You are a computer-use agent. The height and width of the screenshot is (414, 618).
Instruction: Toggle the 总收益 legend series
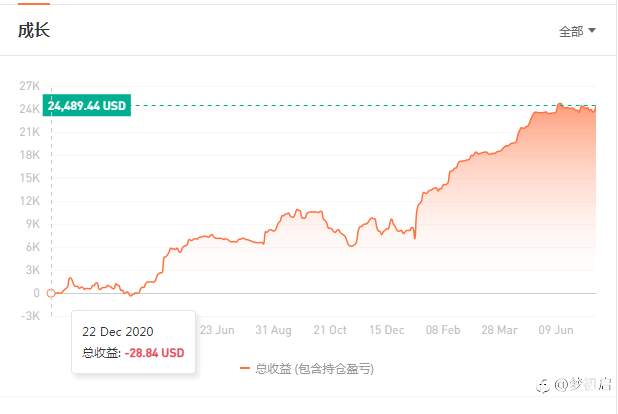pos(307,369)
